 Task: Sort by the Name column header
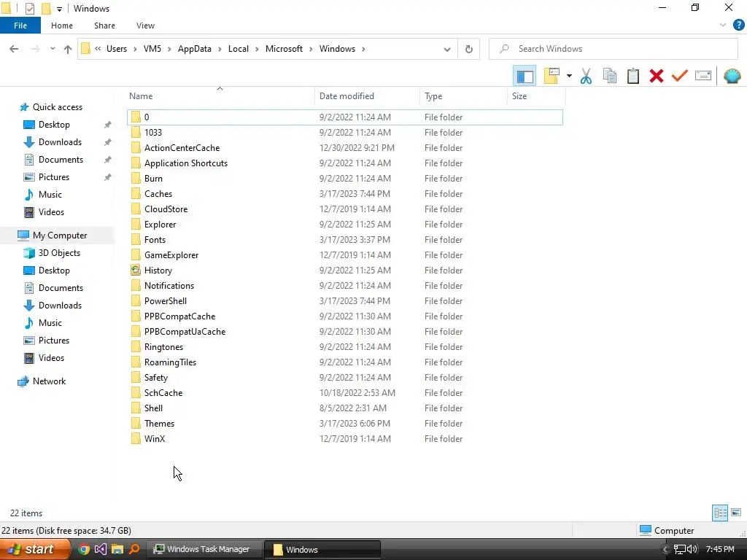click(141, 96)
